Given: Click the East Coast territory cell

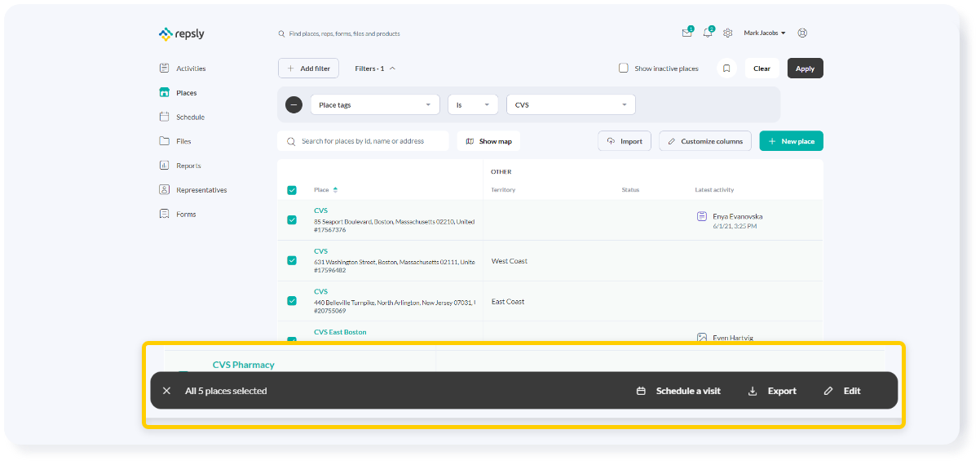Looking at the screenshot, I should (x=508, y=302).
